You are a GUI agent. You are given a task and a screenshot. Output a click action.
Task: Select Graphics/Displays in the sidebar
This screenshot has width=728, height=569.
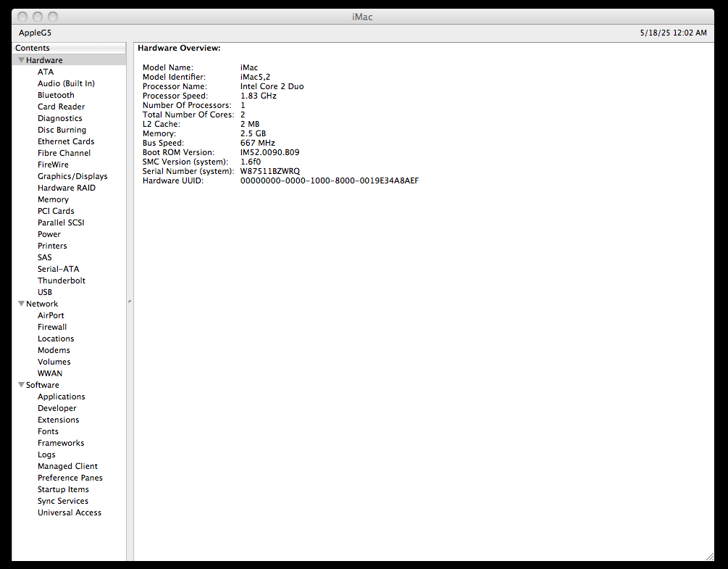coord(72,176)
